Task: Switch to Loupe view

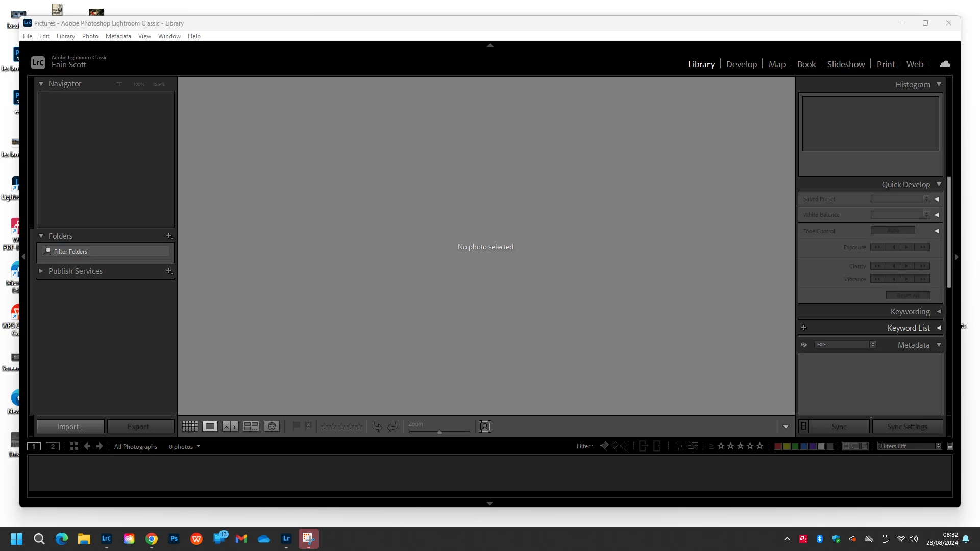Action: (210, 427)
